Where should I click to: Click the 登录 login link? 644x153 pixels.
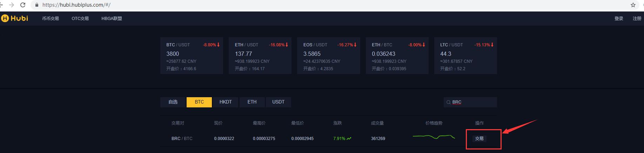[x=619, y=19]
